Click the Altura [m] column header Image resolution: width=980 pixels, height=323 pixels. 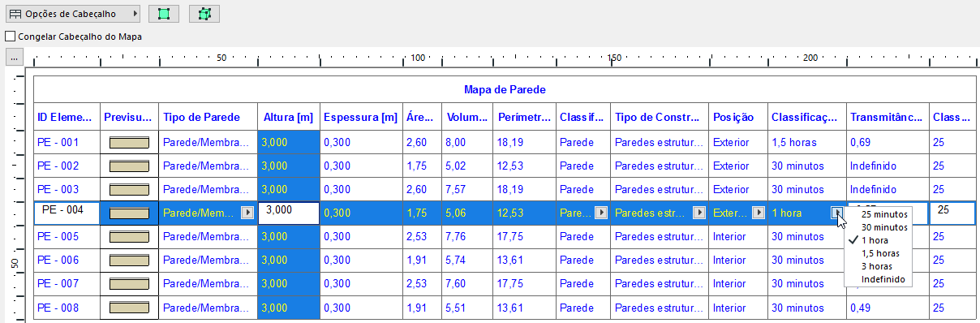pos(289,118)
